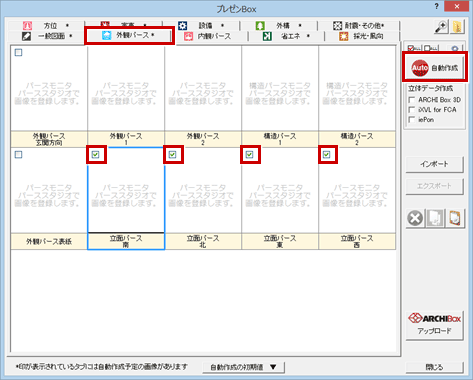The image size is (473, 380).
Task: Click the gray X delete icon
Action: 415,219
